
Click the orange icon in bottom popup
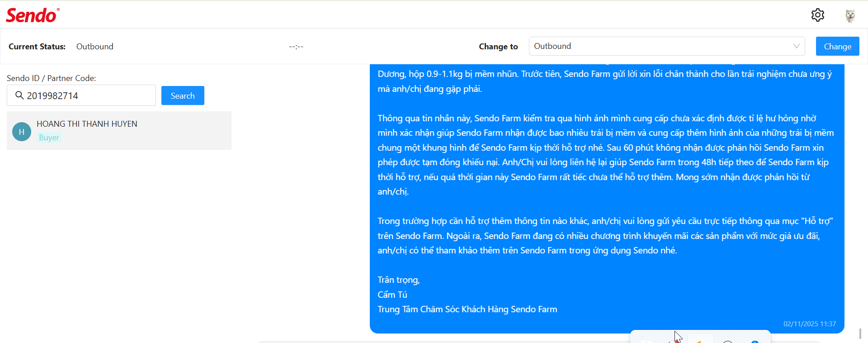(x=700, y=341)
